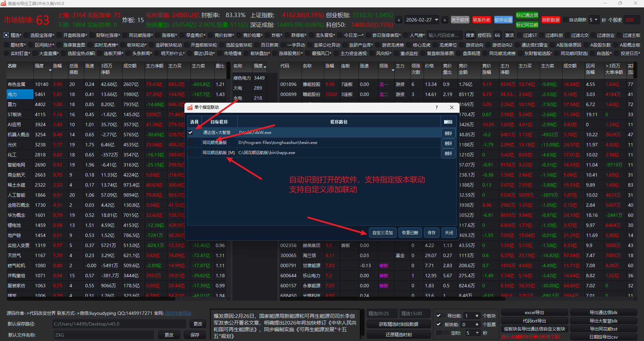Screen dimensions: 644x341
Task: Open the 定时 seconds dropdown
Action: point(477,333)
